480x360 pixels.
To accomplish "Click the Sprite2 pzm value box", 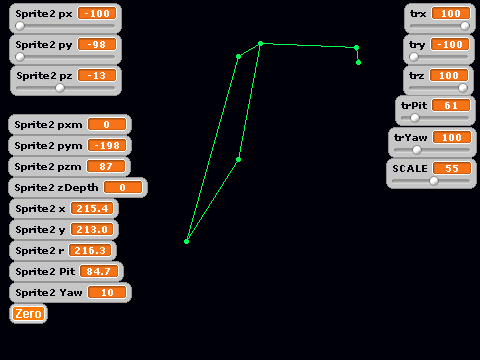I will click(x=106, y=166).
